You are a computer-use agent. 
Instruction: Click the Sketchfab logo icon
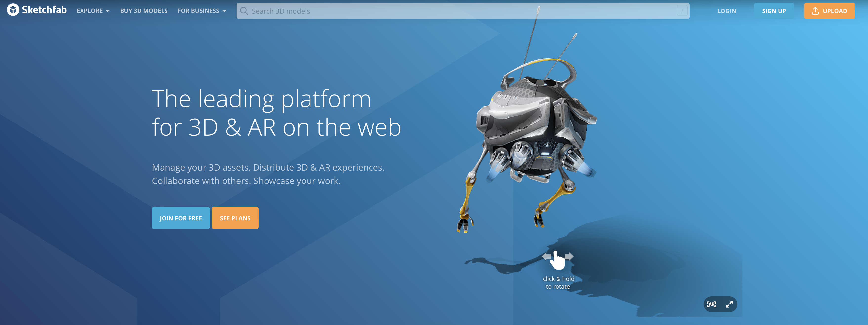click(13, 10)
